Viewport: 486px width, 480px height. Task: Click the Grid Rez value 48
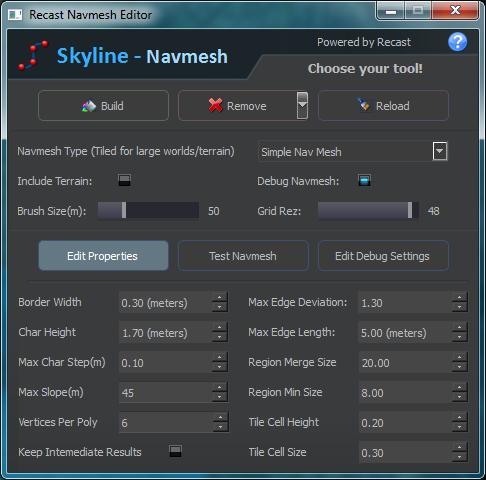click(x=433, y=211)
